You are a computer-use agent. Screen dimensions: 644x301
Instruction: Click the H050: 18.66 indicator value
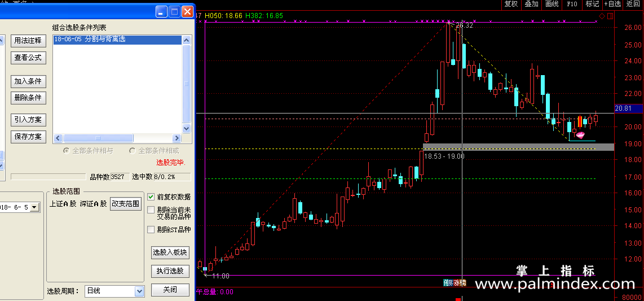pos(223,16)
